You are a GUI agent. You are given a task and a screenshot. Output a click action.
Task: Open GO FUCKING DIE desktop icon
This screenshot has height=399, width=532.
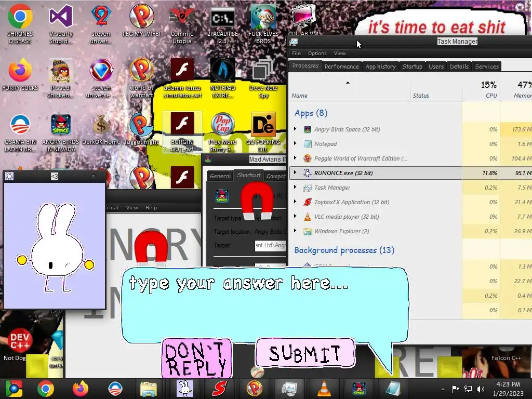point(263,132)
